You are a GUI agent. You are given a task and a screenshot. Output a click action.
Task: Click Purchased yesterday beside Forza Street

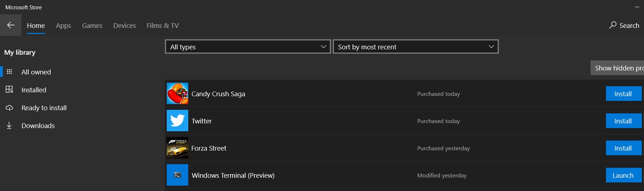(x=444, y=148)
